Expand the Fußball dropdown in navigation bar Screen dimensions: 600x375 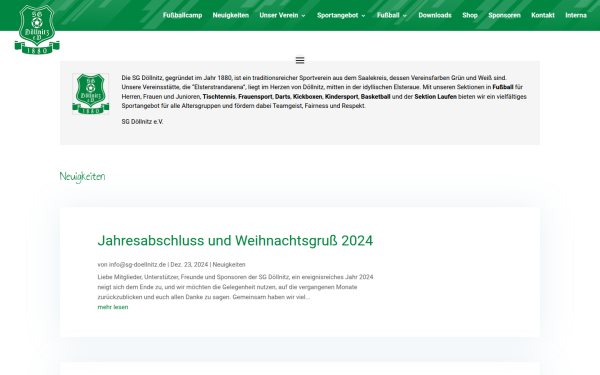[391, 15]
